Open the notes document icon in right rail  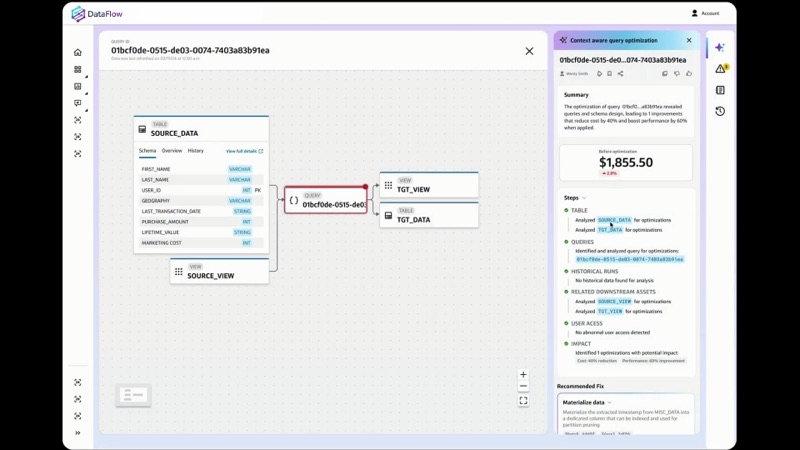click(720, 90)
